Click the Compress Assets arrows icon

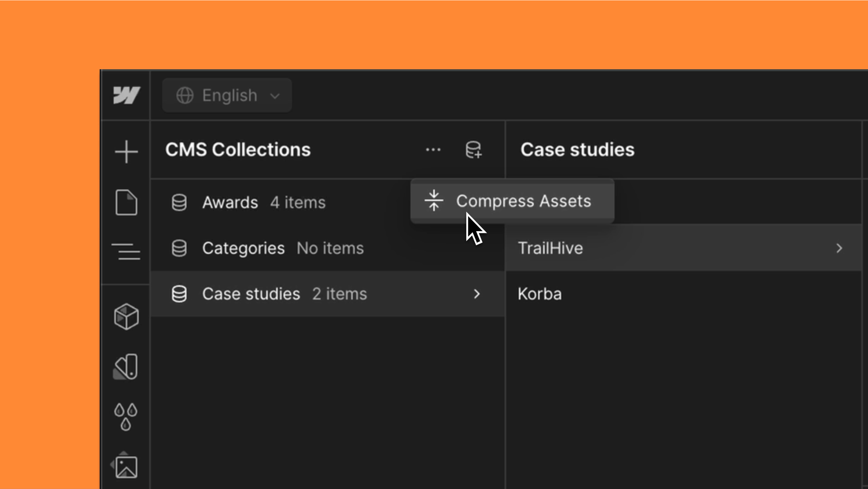(434, 201)
